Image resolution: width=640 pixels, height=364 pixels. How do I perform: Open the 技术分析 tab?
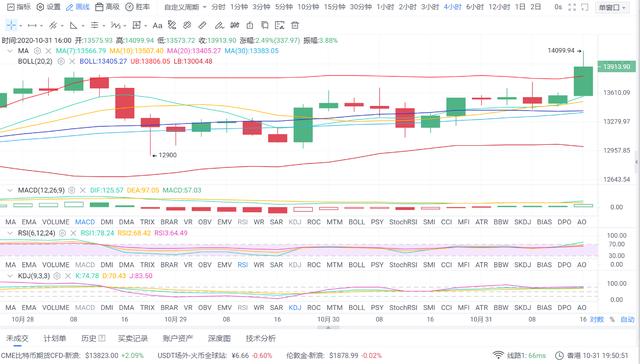coord(260,338)
